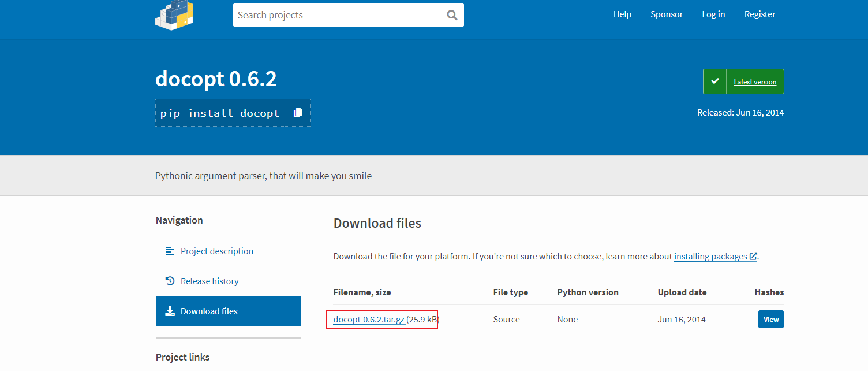Open the Sponsor page
This screenshot has height=371, width=868.
(667, 14)
